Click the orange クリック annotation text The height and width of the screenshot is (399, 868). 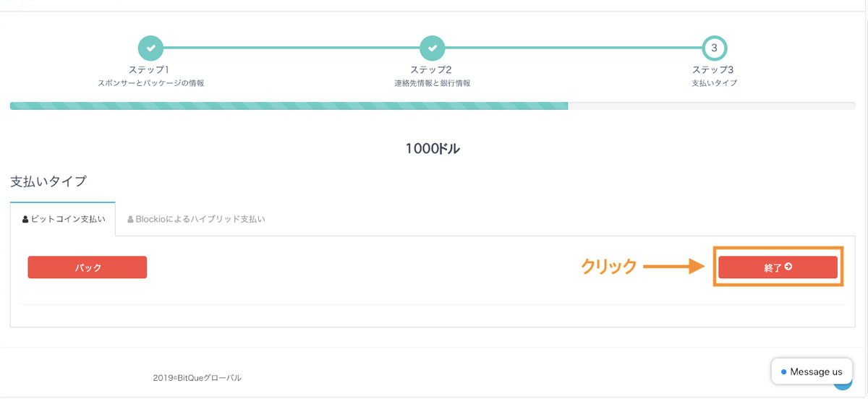coord(610,267)
